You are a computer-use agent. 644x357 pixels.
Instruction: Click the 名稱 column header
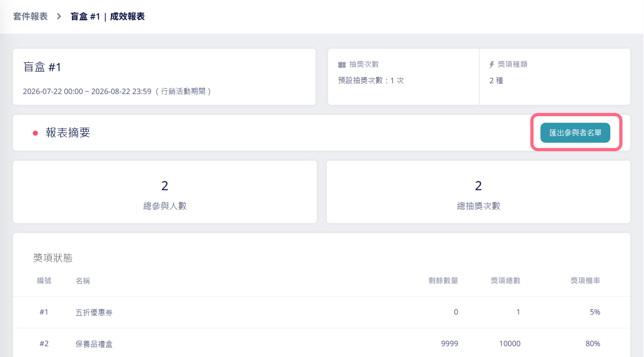83,281
